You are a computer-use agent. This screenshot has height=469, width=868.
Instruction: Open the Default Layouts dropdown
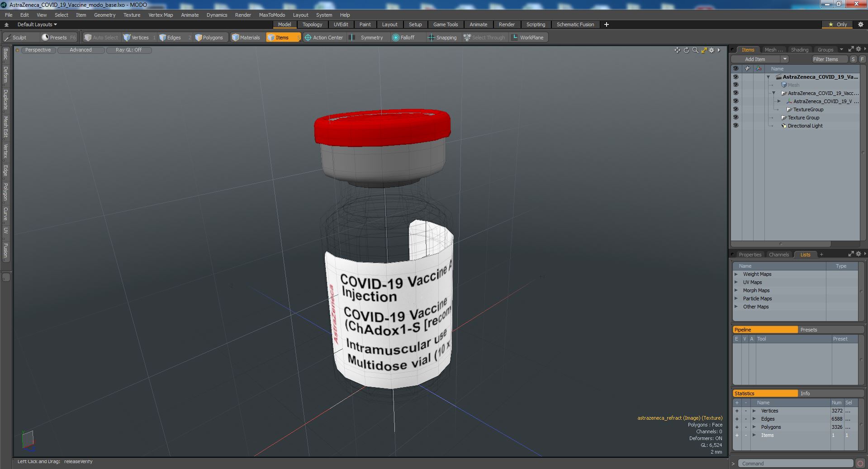click(x=37, y=24)
